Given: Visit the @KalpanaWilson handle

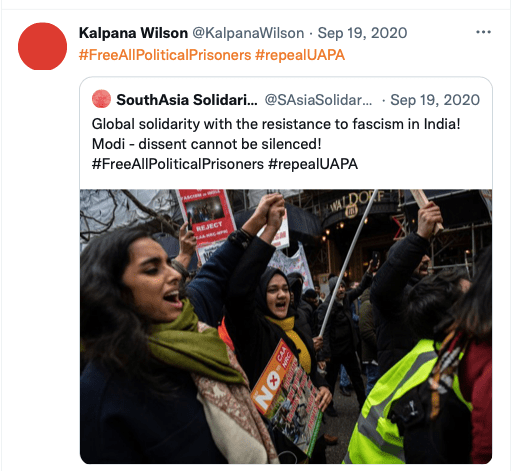Looking at the screenshot, I should 248,33.
